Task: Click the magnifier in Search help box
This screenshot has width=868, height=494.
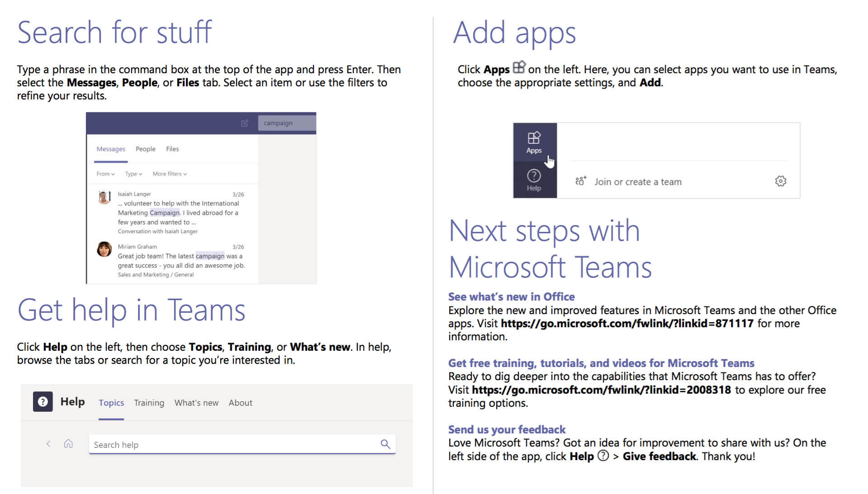Action: (x=385, y=444)
